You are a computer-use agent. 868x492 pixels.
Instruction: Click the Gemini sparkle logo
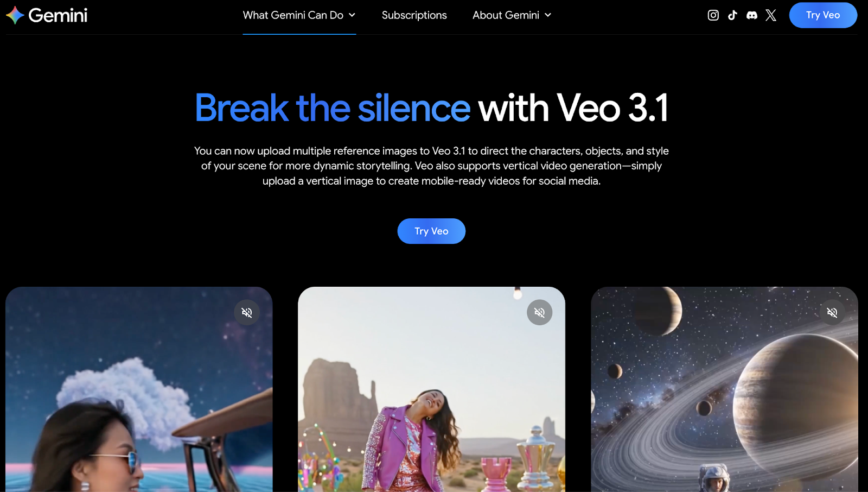tap(15, 15)
